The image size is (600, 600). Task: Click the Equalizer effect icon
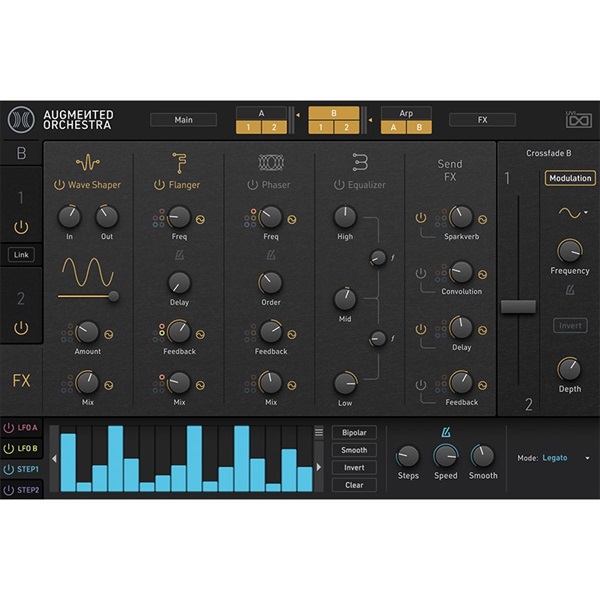pyautogui.click(x=360, y=162)
